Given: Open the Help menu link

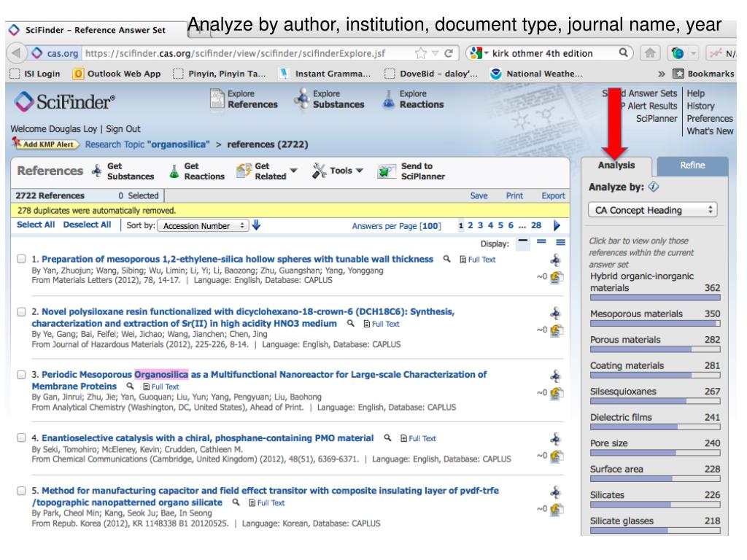Looking at the screenshot, I should click(695, 93).
